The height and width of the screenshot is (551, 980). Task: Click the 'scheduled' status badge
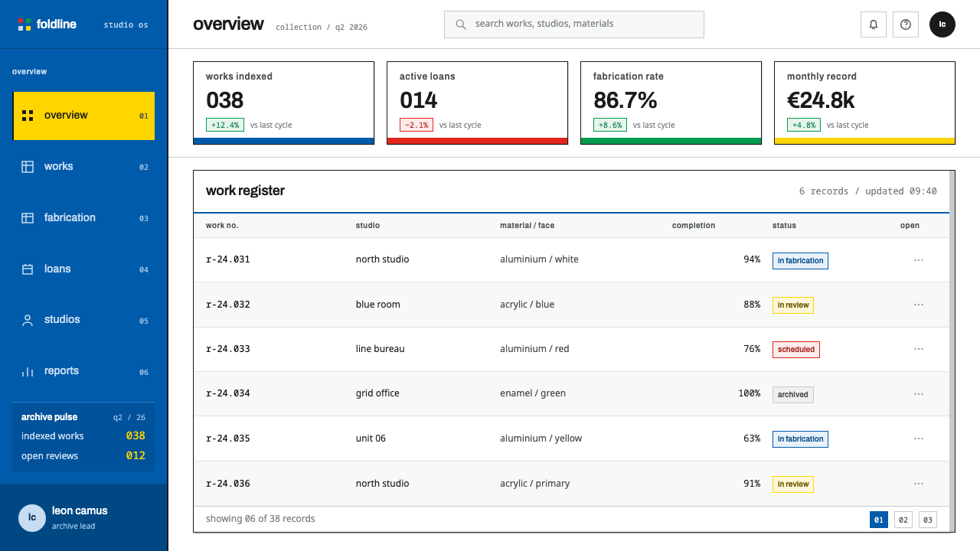pos(796,350)
